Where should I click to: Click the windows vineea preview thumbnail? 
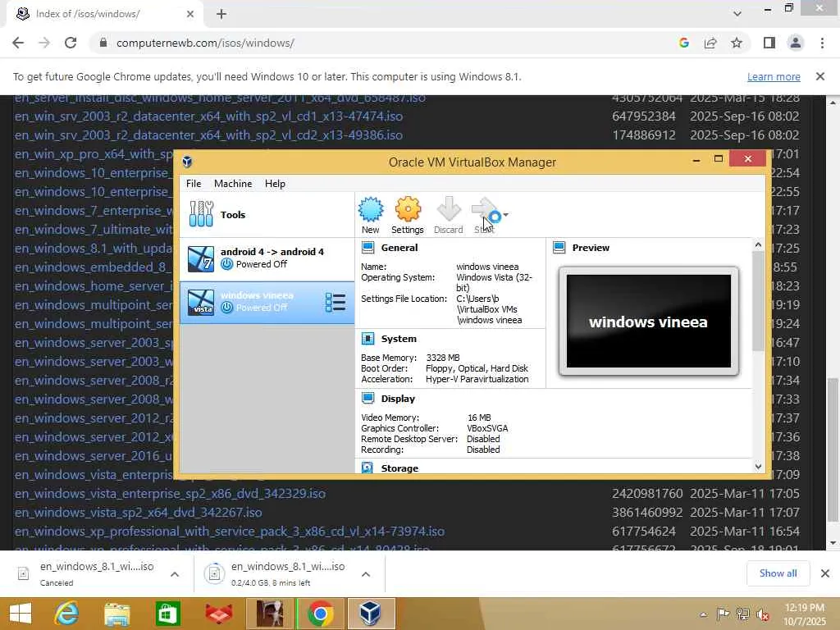pos(648,322)
